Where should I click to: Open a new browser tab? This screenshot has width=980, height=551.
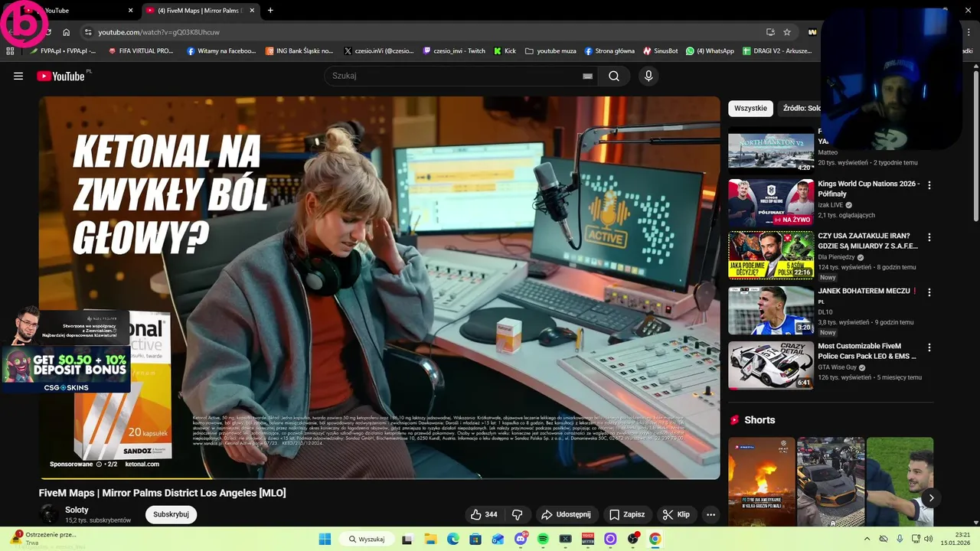pyautogui.click(x=270, y=11)
